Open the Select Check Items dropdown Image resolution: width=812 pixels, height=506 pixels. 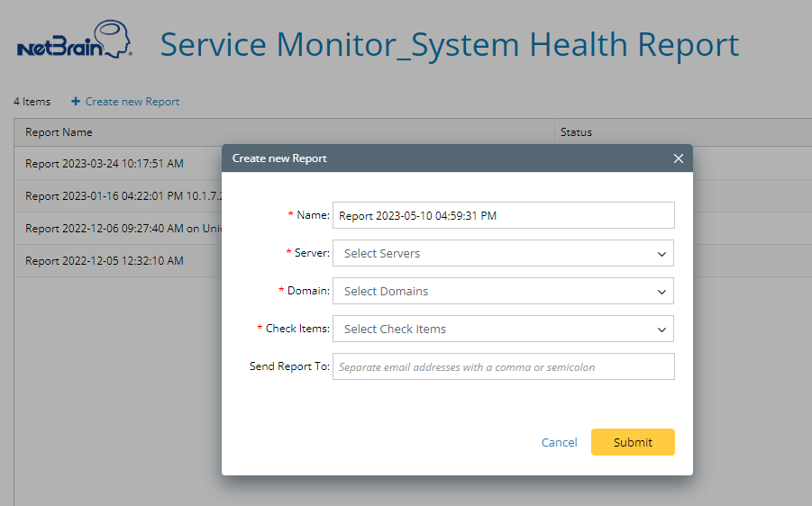496,330
